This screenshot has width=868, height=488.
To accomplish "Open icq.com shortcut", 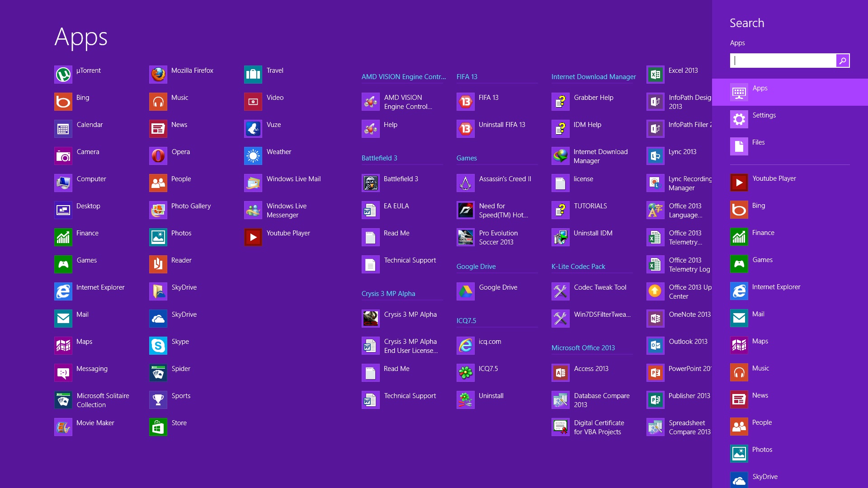I will (479, 346).
